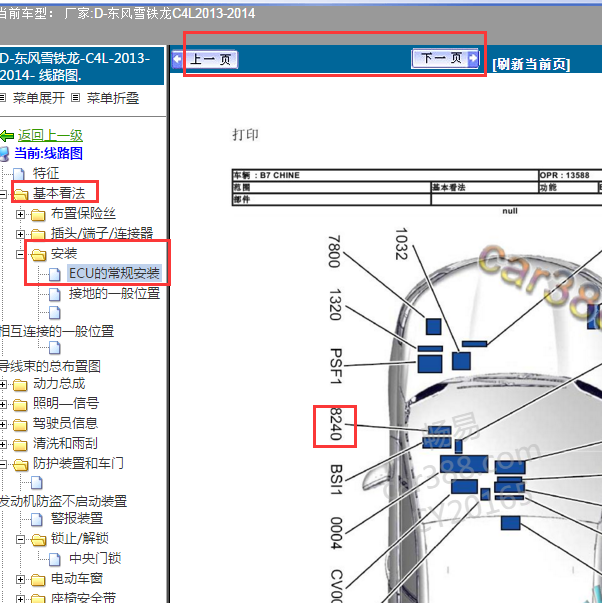Collapse the 锁止/解锁 folder node
This screenshot has width=602, height=603.
coord(20,539)
